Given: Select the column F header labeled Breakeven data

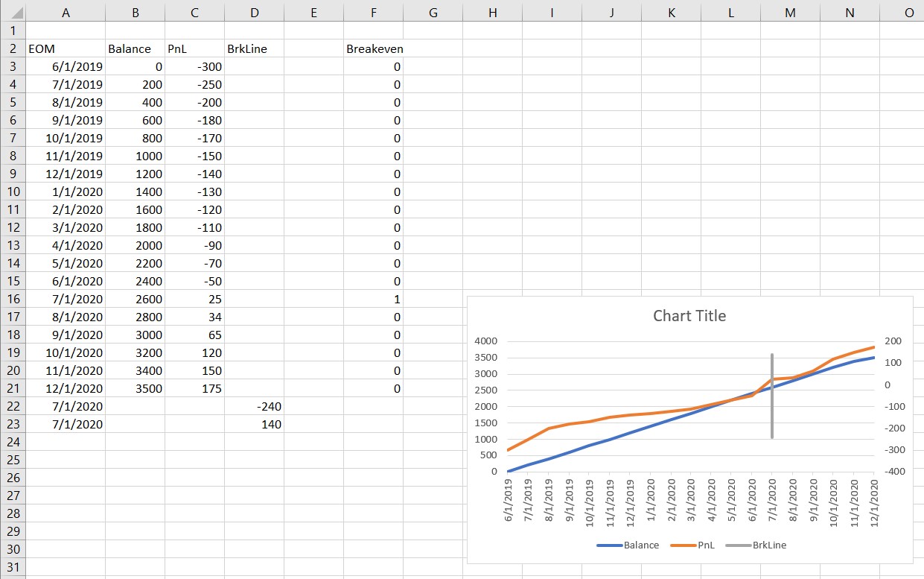Looking at the screenshot, I should coord(374,12).
